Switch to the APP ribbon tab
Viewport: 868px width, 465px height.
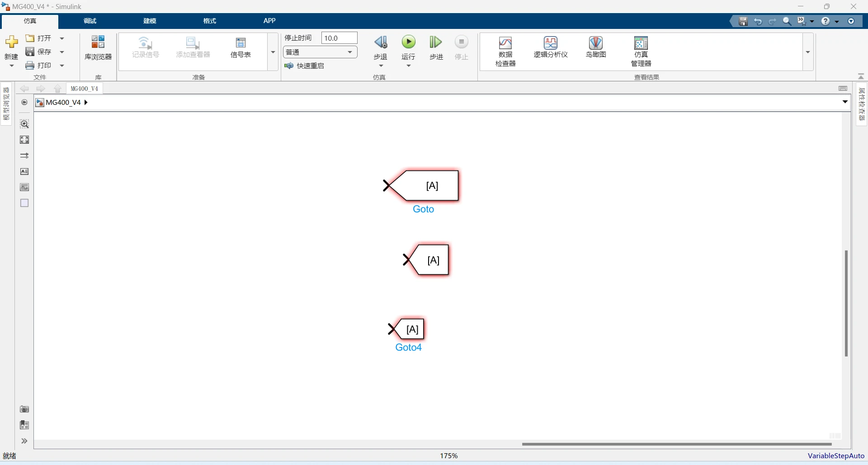(269, 21)
